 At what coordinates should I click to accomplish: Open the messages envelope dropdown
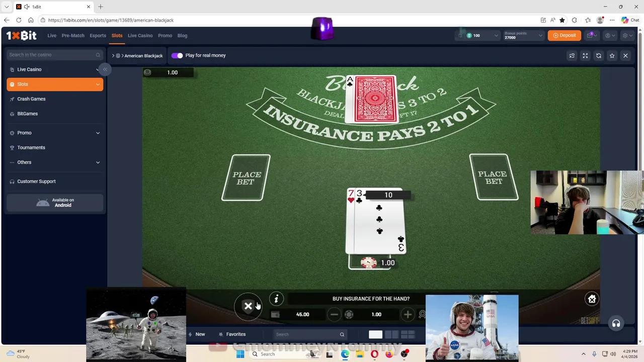[x=591, y=35]
